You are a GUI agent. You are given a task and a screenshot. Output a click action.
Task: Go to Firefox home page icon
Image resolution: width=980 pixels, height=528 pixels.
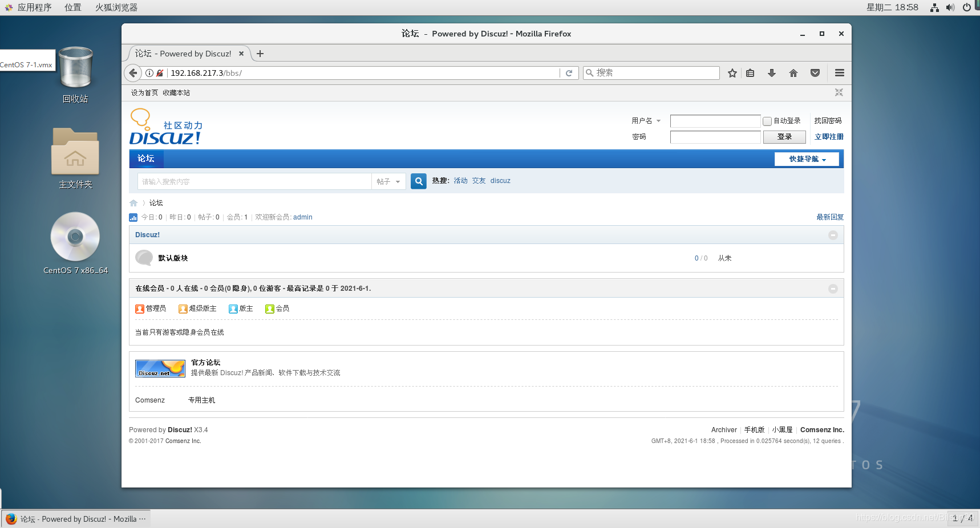(x=793, y=73)
